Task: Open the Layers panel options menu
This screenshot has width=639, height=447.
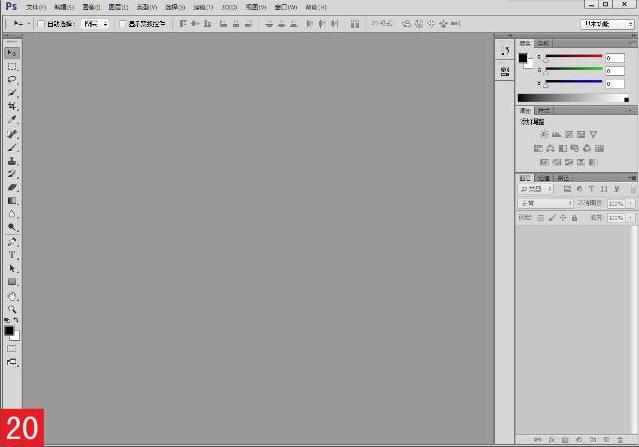Action: pyautogui.click(x=632, y=178)
